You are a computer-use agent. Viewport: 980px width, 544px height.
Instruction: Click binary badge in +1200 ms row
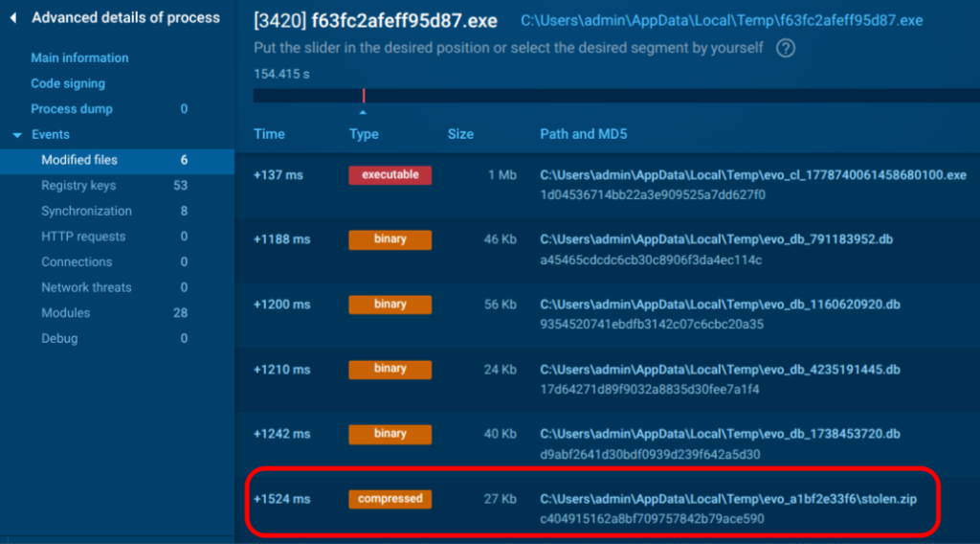click(390, 305)
